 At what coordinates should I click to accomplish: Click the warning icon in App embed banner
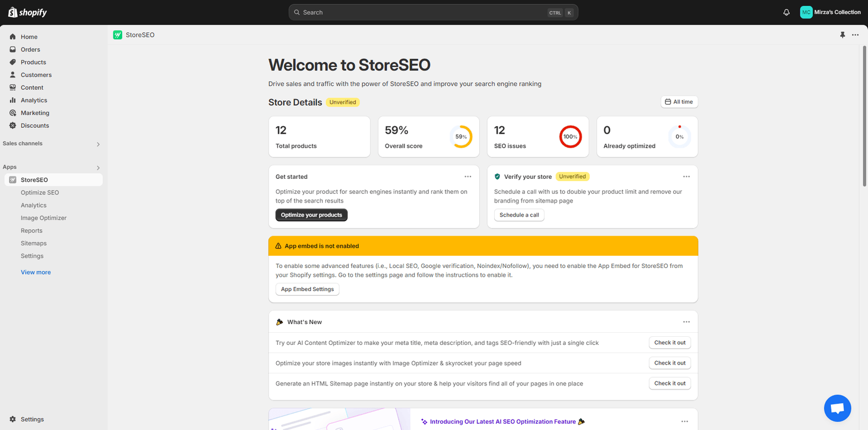pos(278,246)
